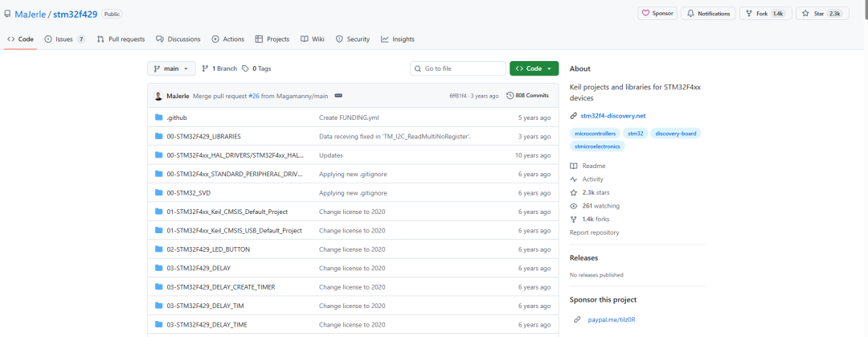The width and height of the screenshot is (868, 337).
Task: Click the Go to file search field
Action: coord(458,68)
